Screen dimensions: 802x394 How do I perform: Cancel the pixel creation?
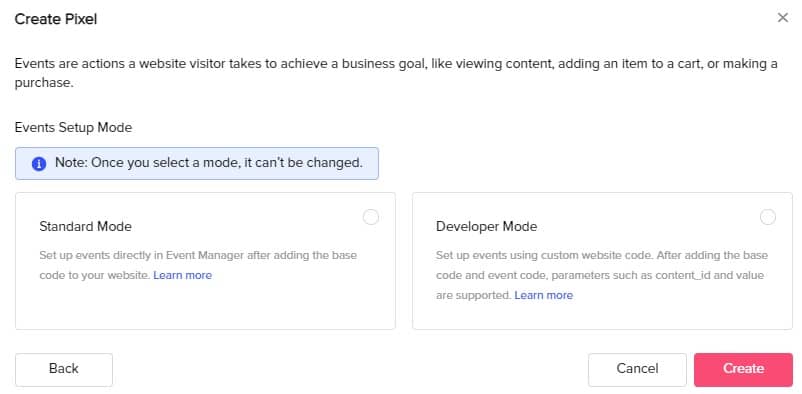[637, 369]
